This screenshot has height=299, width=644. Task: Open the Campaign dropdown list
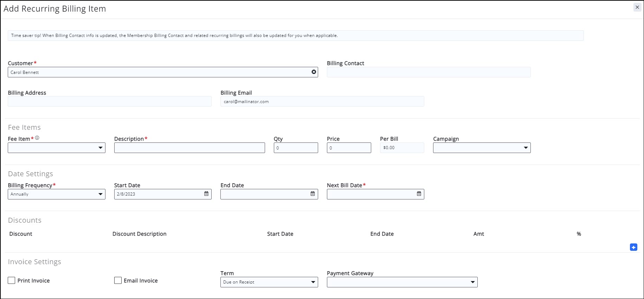[482, 148]
